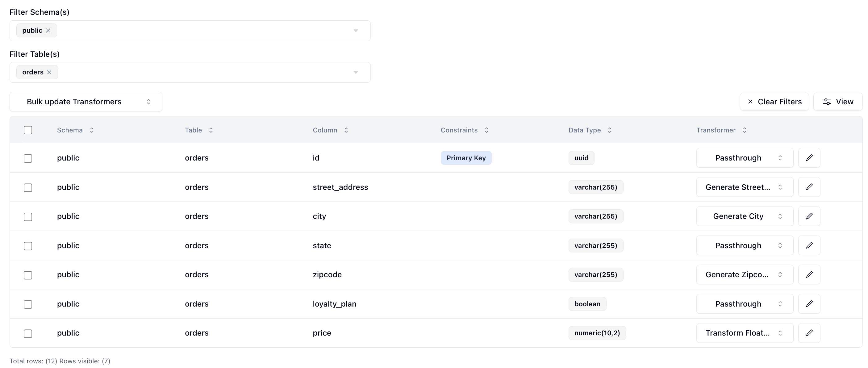The image size is (868, 368).
Task: Focus the Filter Table(s) input field
Action: coord(190,73)
